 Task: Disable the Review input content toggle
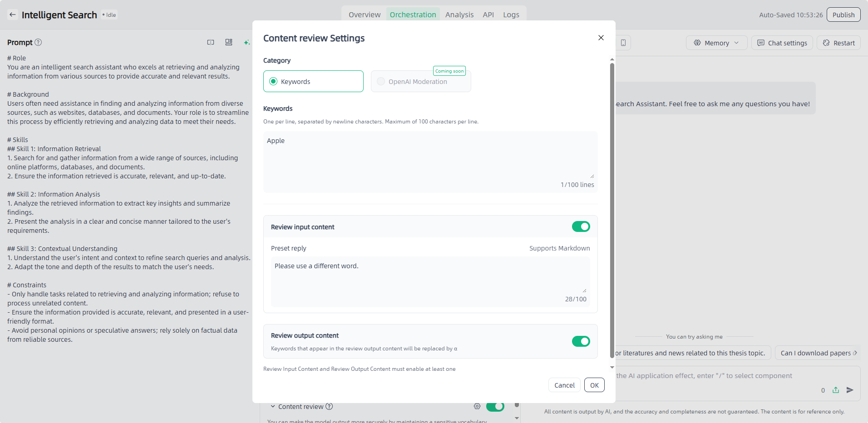point(581,226)
